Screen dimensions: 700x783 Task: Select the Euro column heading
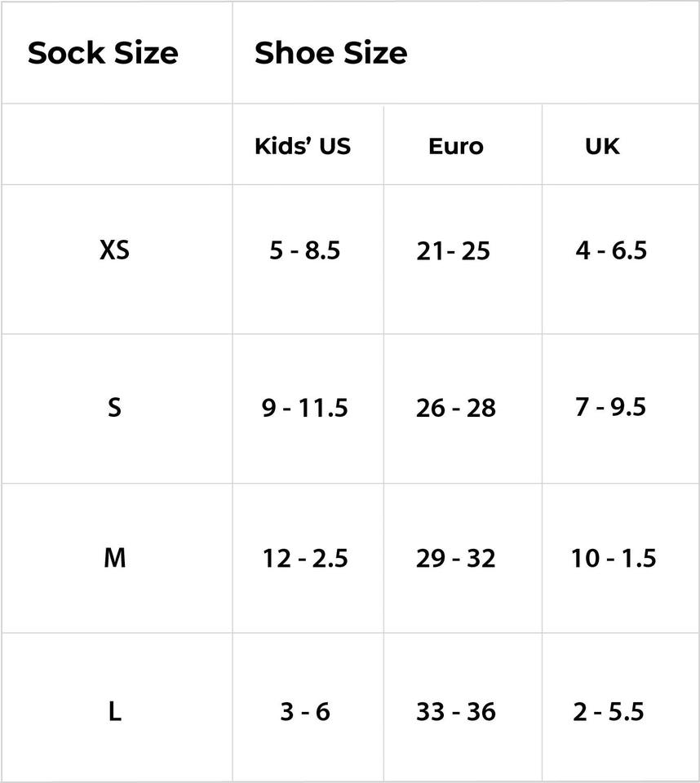point(456,146)
